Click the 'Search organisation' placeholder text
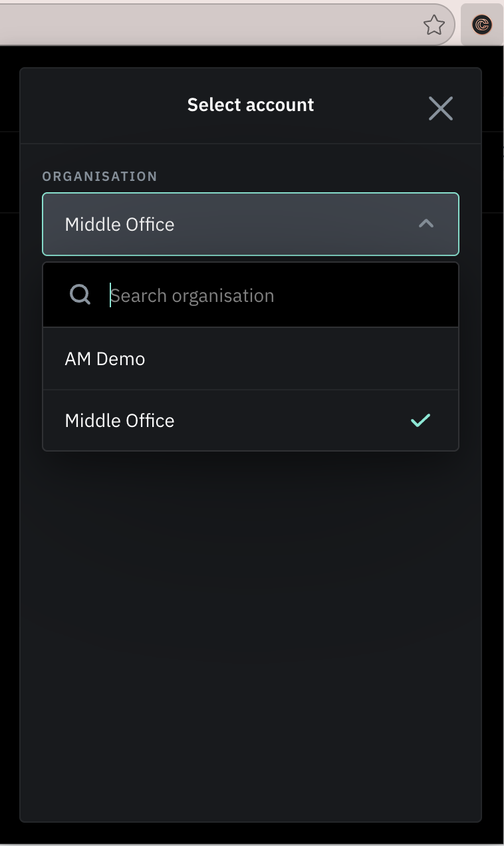Screen dimensions: 504x846 [193, 295]
